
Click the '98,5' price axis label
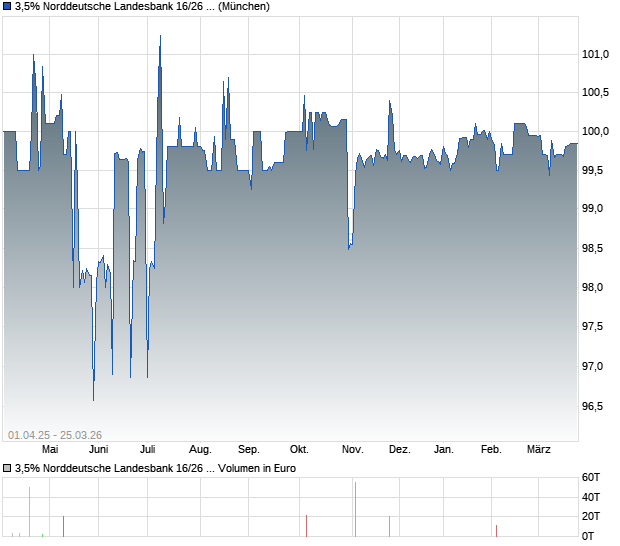pyautogui.click(x=592, y=248)
